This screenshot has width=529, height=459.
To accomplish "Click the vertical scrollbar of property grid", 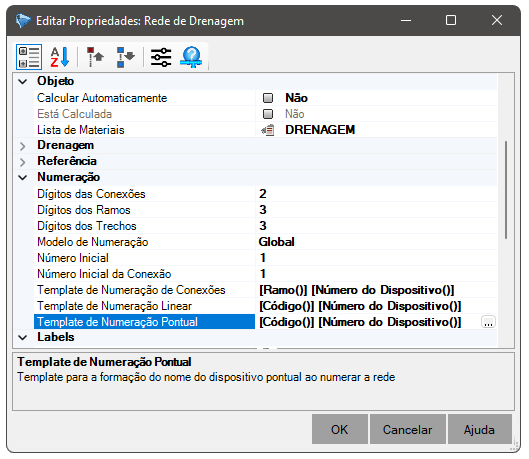I will point(506,190).
